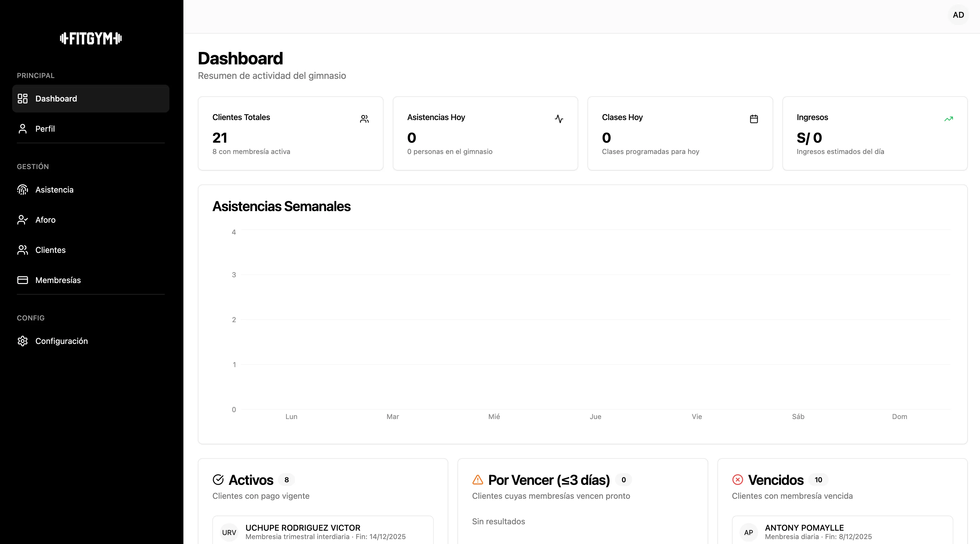Go to the Membresías section
This screenshot has height=544, width=980.
pos(58,280)
